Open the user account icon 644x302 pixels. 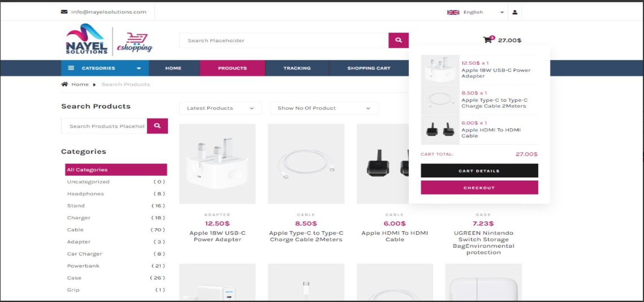click(515, 12)
